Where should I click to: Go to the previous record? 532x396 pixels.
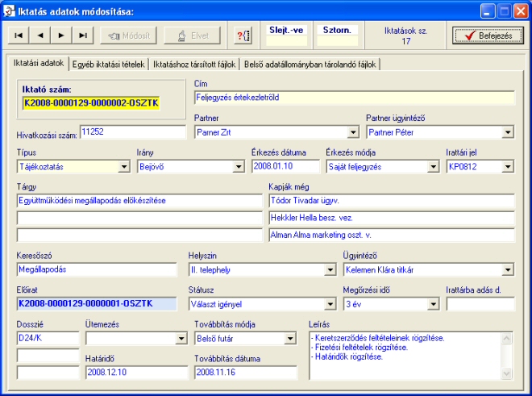pos(40,35)
